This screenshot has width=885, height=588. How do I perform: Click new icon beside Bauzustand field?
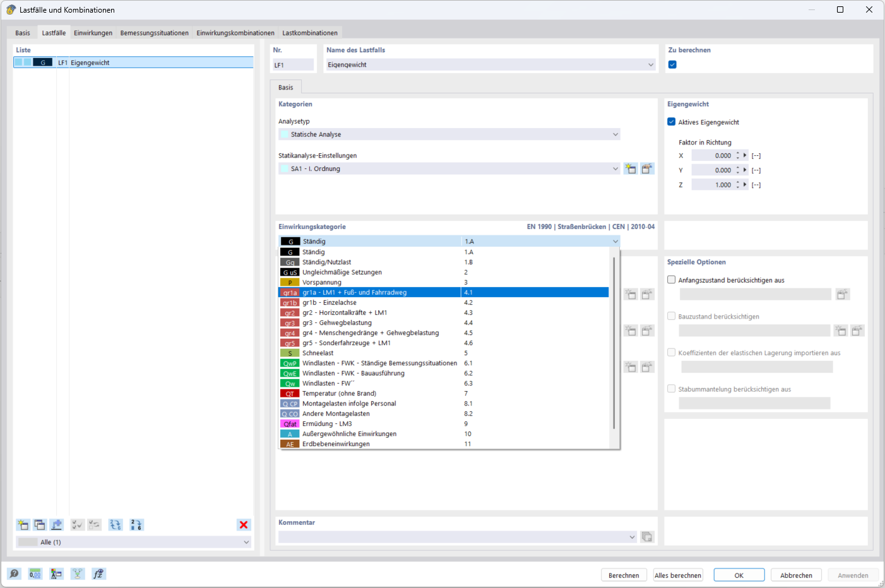point(840,331)
